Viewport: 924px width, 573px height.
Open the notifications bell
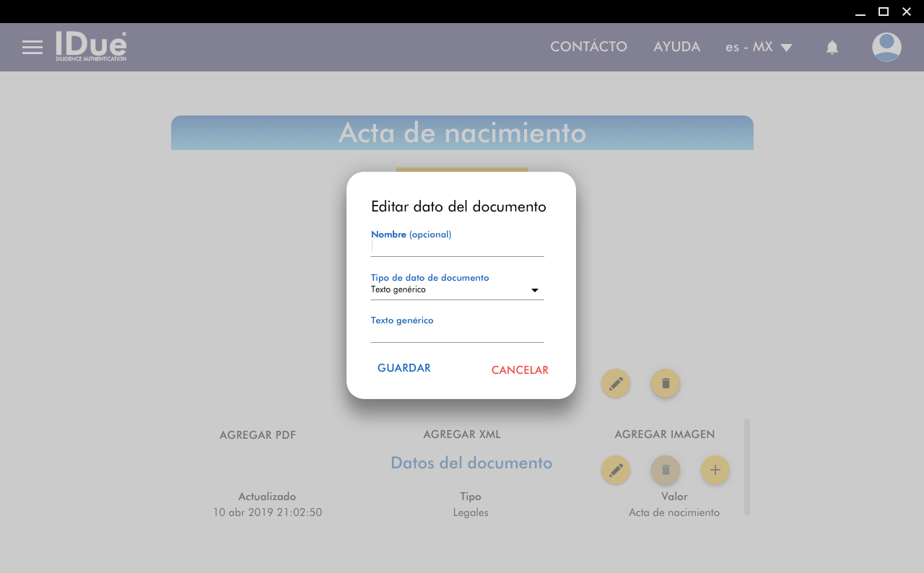coord(832,48)
